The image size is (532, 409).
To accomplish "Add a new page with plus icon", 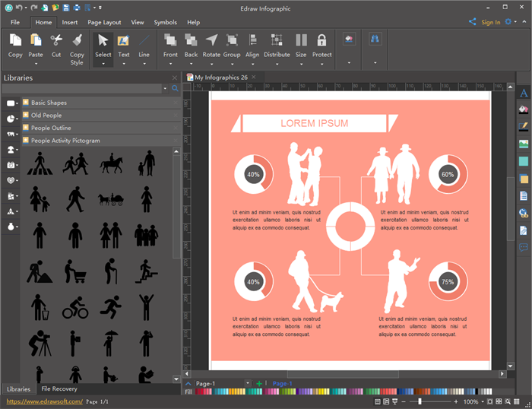I will (x=259, y=383).
